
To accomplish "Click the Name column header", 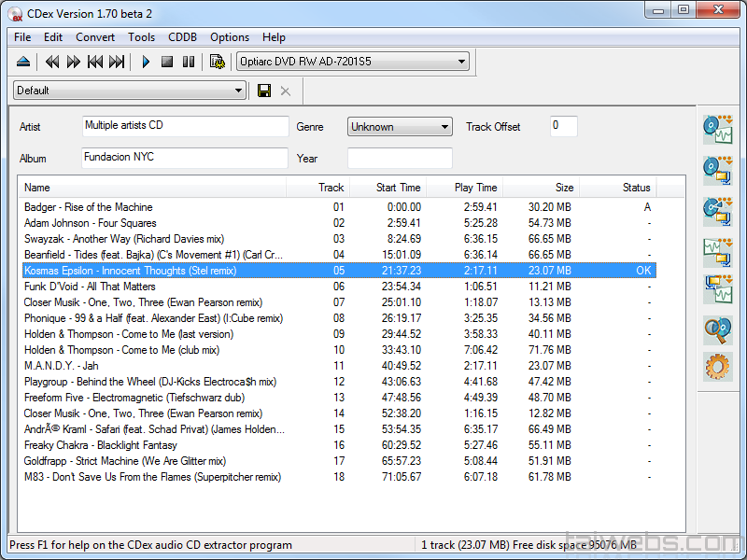I will [37, 188].
